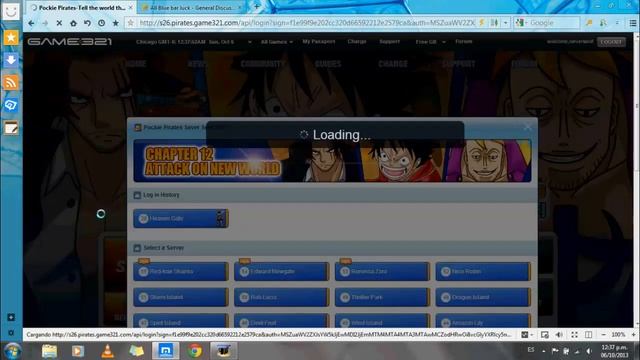Click the GAME321 logo
This screenshot has height=360, width=640.
tap(70, 42)
